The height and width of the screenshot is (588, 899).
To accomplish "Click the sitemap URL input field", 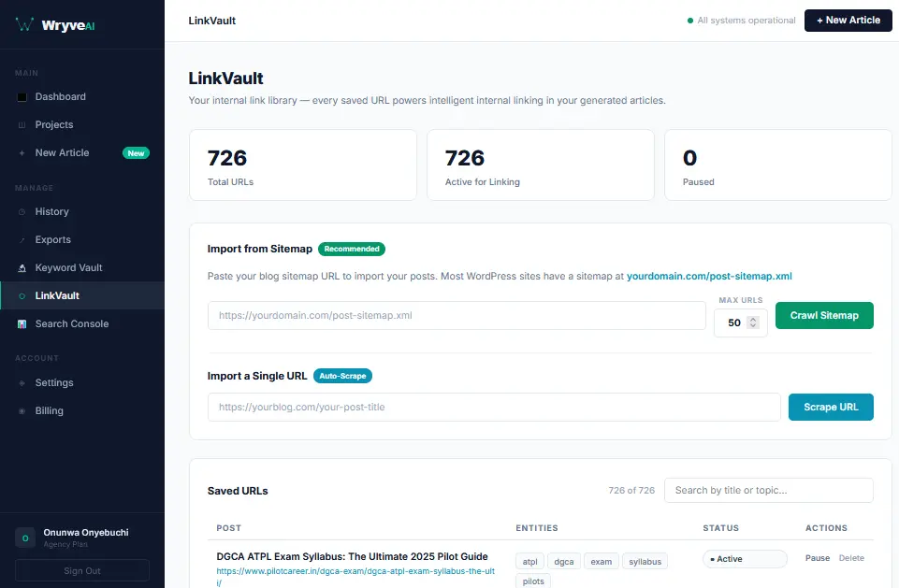I will (457, 315).
